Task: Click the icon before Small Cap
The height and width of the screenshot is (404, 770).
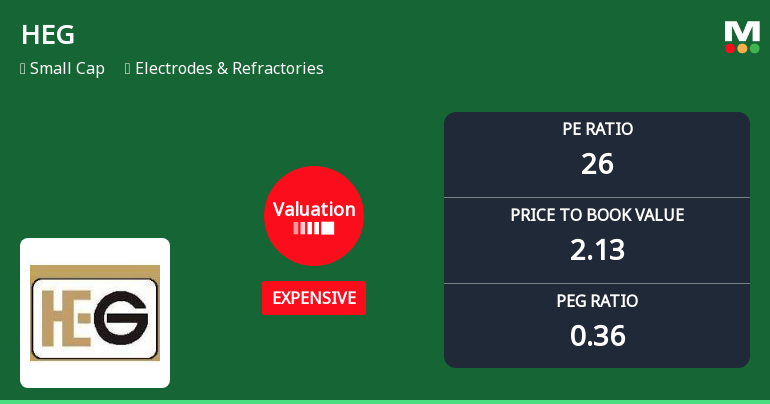Action: [x=22, y=69]
